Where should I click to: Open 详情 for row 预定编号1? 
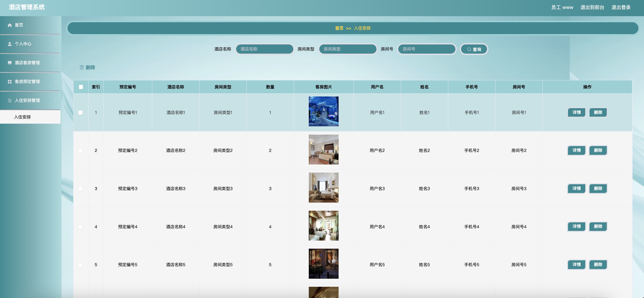(x=577, y=112)
